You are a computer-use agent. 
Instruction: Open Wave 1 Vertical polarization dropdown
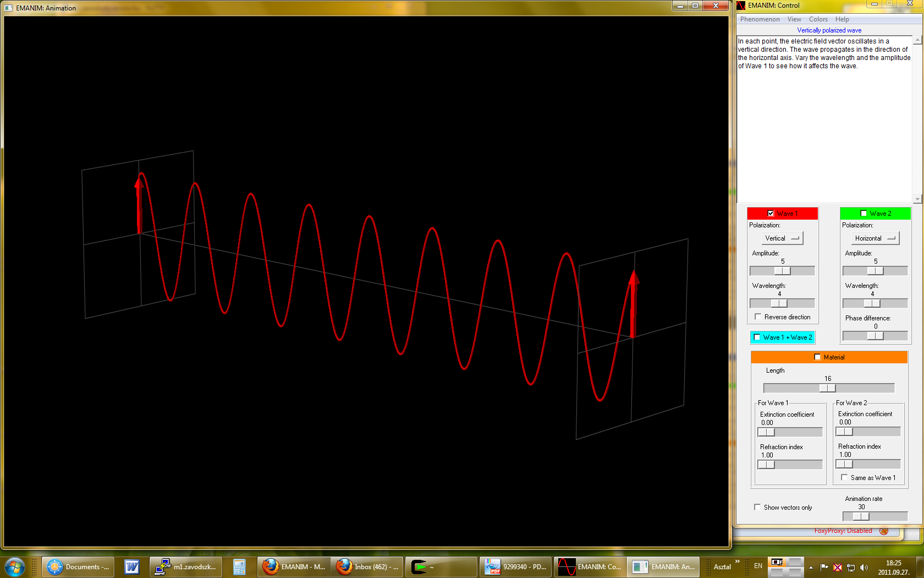click(x=782, y=238)
